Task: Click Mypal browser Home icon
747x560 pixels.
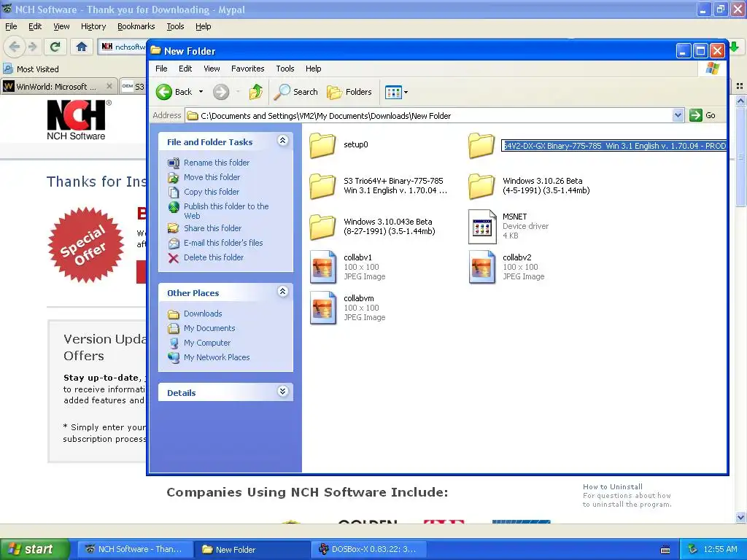Action: 82,46
